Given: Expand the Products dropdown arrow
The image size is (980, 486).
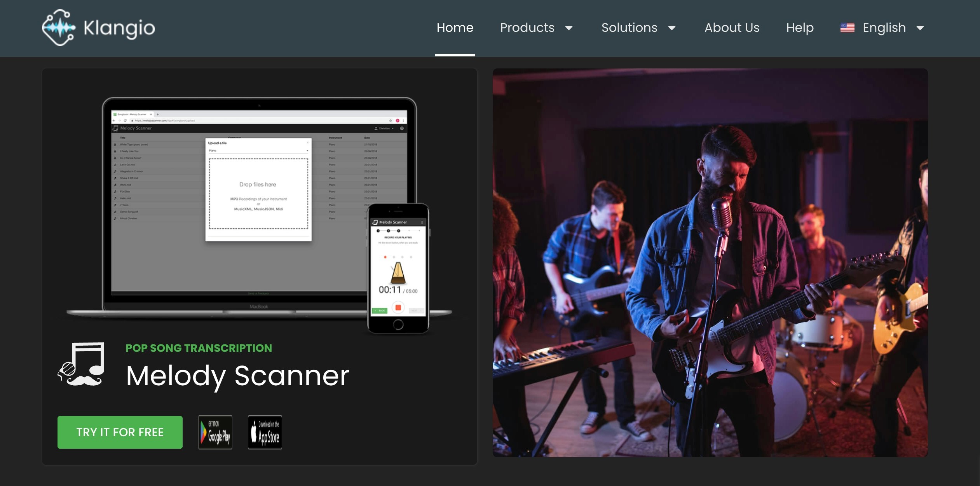Looking at the screenshot, I should pos(569,28).
